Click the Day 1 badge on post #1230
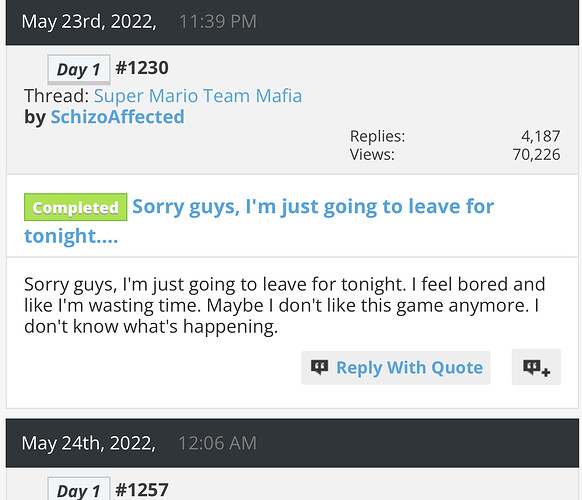Screen dimensions: 582x500 pos(79,69)
